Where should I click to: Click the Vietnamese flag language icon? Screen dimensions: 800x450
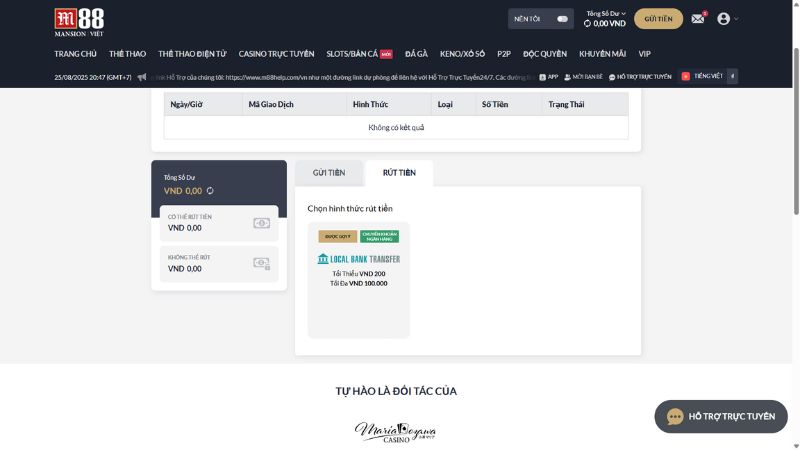tap(686, 77)
